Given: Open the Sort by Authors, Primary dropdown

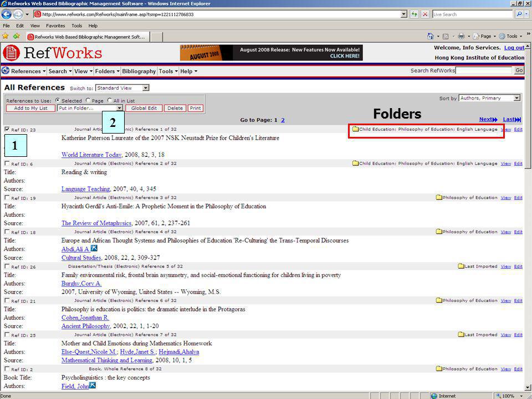Looking at the screenshot, I should 489,98.
